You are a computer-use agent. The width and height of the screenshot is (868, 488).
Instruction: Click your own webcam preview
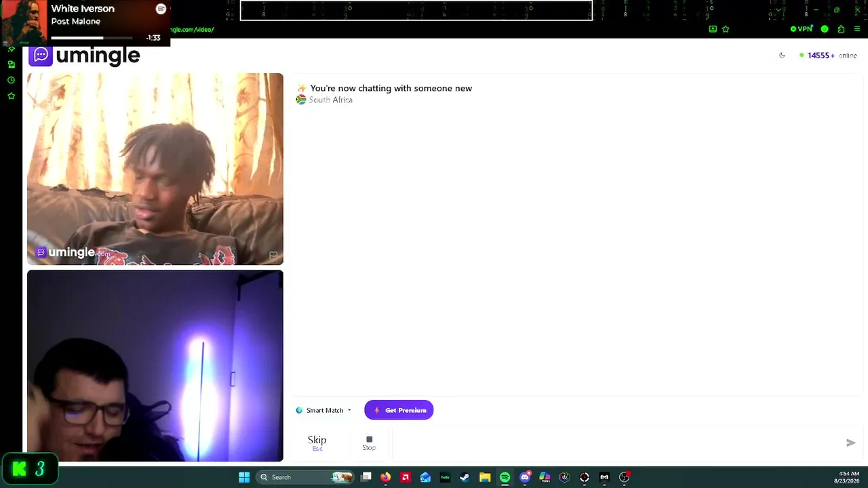(x=155, y=366)
